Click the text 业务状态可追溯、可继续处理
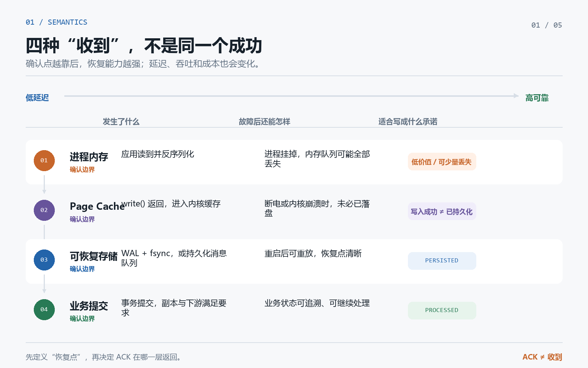This screenshot has height=368, width=588. [x=317, y=303]
